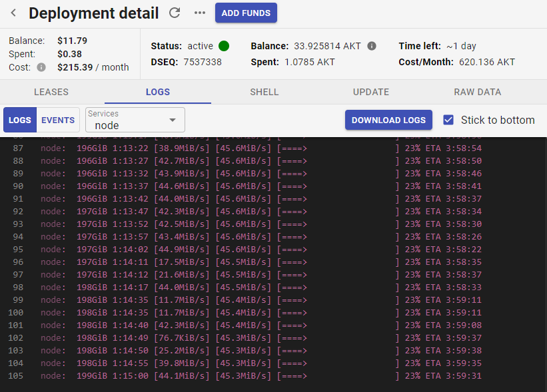
Task: Click the last log line 105 at 1:15:00
Action: pos(273,376)
